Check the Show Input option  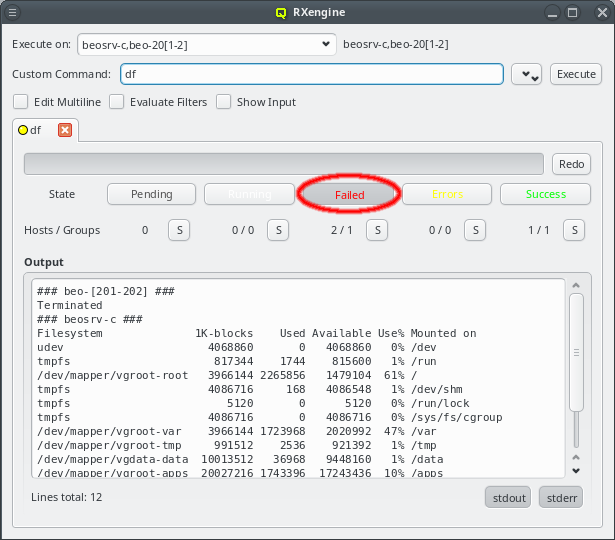tap(224, 102)
